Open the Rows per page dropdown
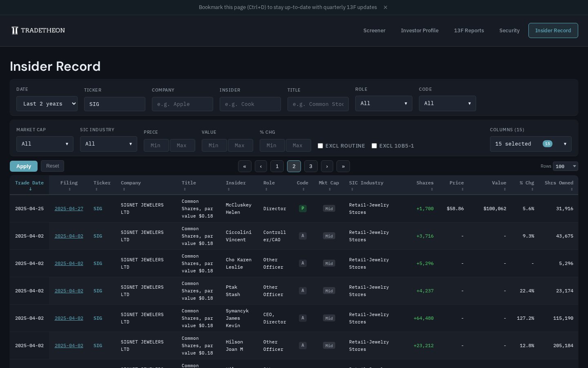Image resolution: width=588 pixels, height=368 pixels. pyautogui.click(x=566, y=166)
